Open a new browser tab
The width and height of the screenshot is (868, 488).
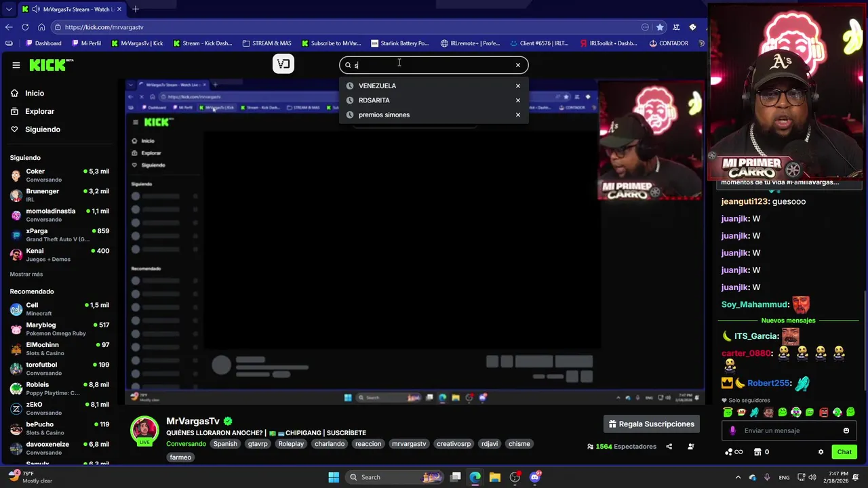point(136,9)
